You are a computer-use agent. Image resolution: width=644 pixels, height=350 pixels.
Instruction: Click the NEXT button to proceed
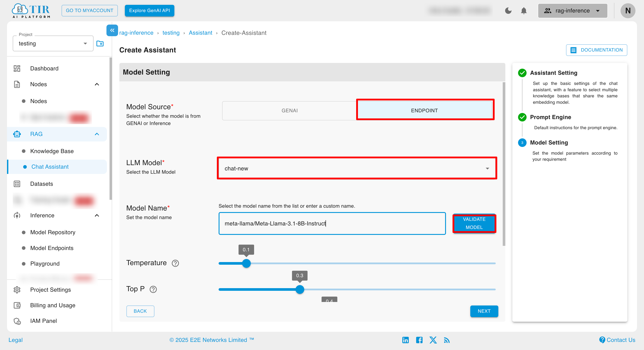pyautogui.click(x=484, y=311)
